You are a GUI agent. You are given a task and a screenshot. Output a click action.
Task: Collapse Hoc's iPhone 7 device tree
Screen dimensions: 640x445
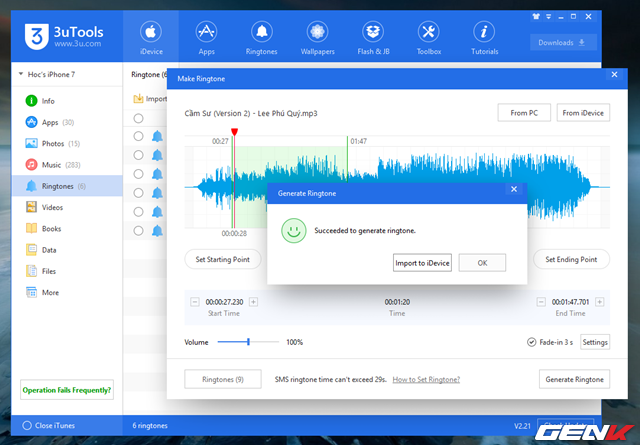pos(21,74)
